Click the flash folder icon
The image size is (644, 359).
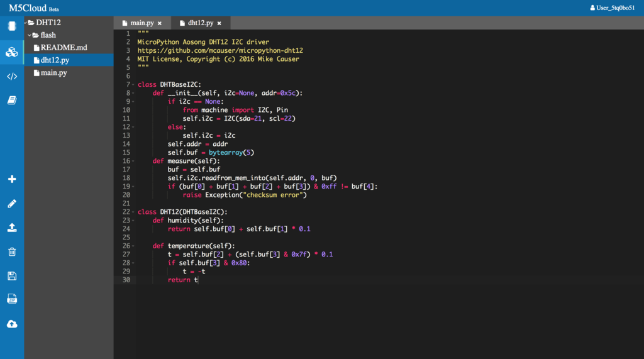(x=36, y=35)
